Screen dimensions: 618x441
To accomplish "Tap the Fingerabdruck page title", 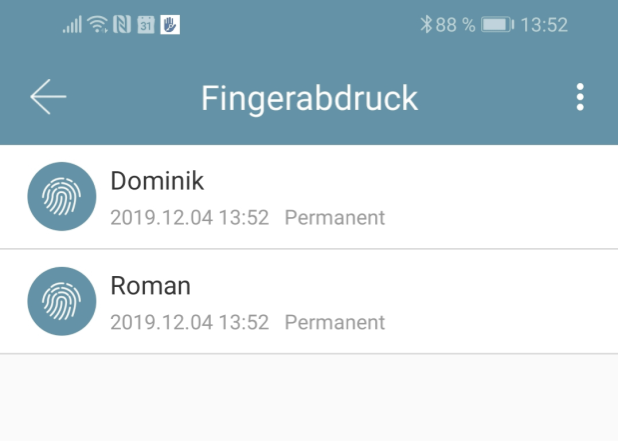I will pyautogui.click(x=309, y=98).
